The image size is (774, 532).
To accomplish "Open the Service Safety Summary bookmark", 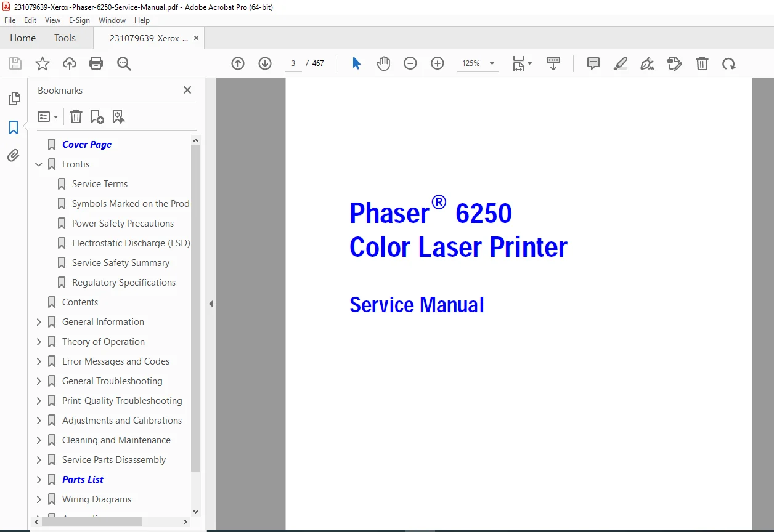I will tap(121, 263).
